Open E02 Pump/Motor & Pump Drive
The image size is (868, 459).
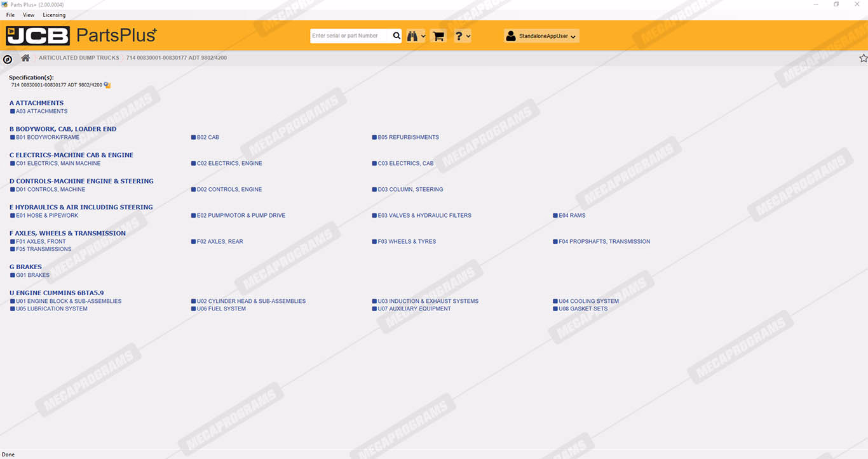tap(238, 215)
